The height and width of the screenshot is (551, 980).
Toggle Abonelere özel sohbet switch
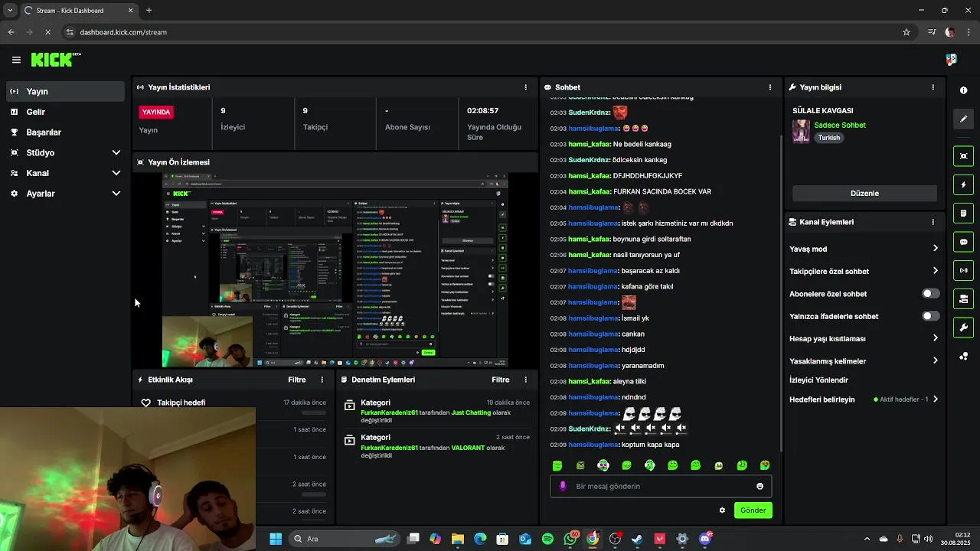pos(930,294)
